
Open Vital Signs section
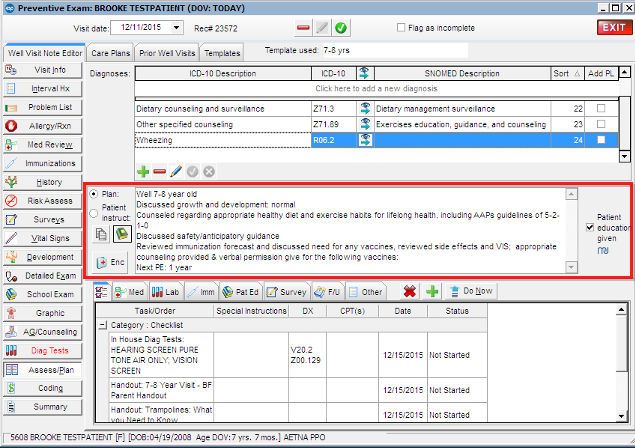click(43, 238)
